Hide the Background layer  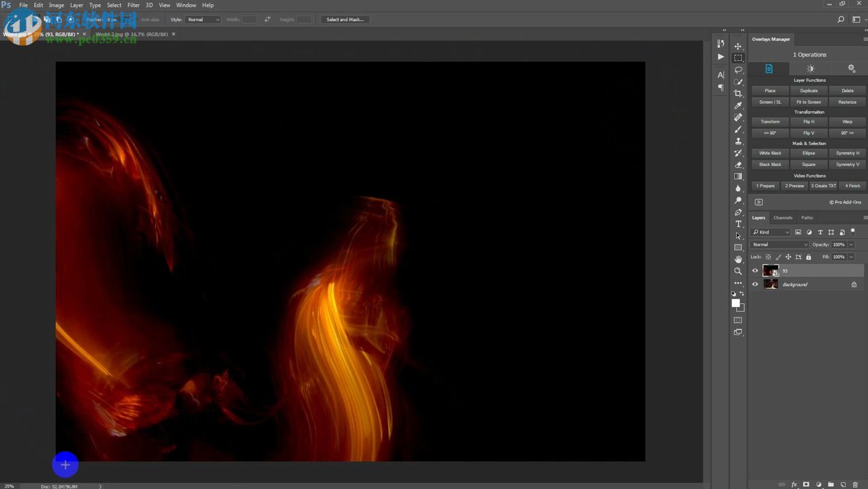755,284
